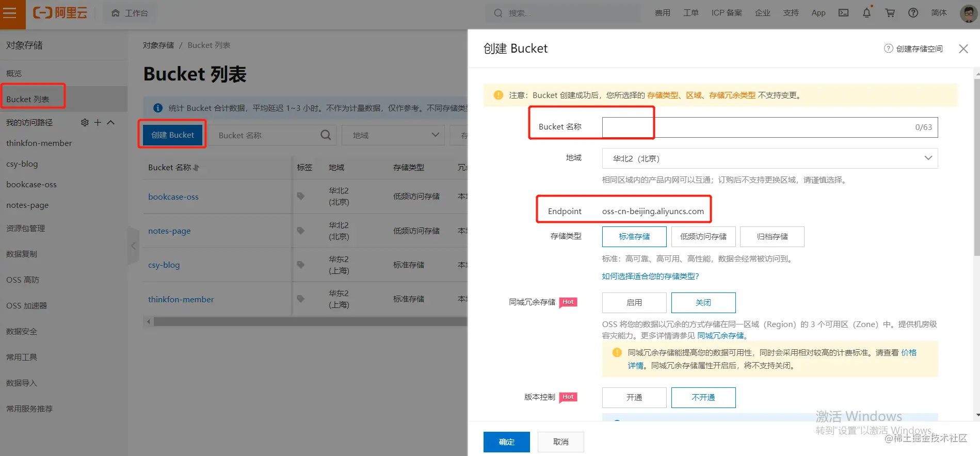
Task: Sort by Bucket 名称 column
Action: (196, 168)
